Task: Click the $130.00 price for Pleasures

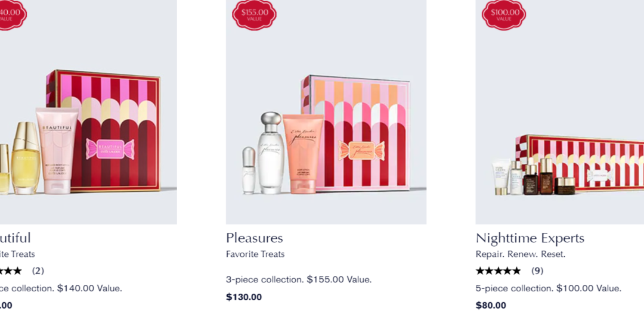Action: pyautogui.click(x=243, y=297)
